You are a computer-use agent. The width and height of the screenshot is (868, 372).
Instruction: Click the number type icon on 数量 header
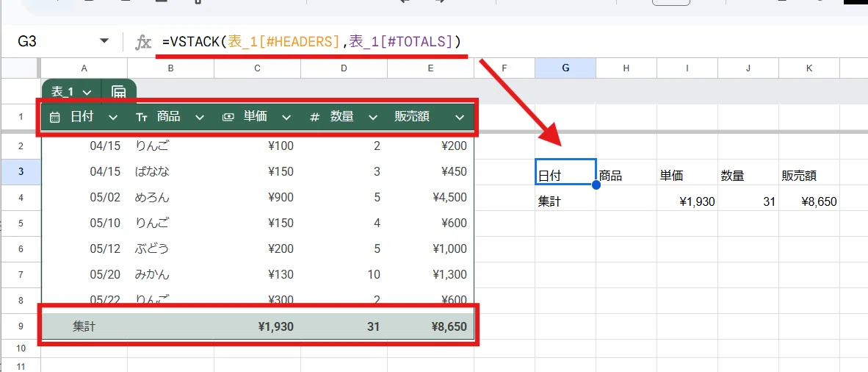[x=315, y=118]
